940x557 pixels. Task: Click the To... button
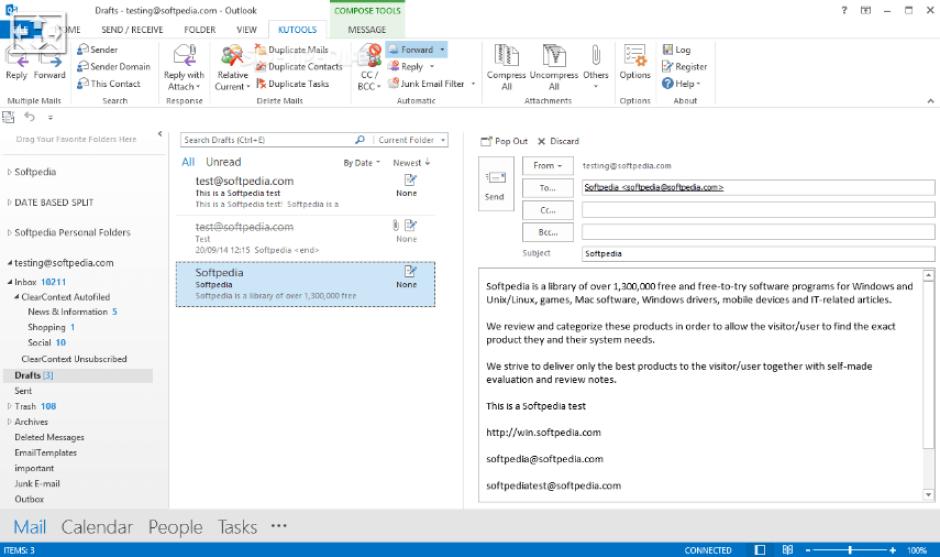point(547,188)
